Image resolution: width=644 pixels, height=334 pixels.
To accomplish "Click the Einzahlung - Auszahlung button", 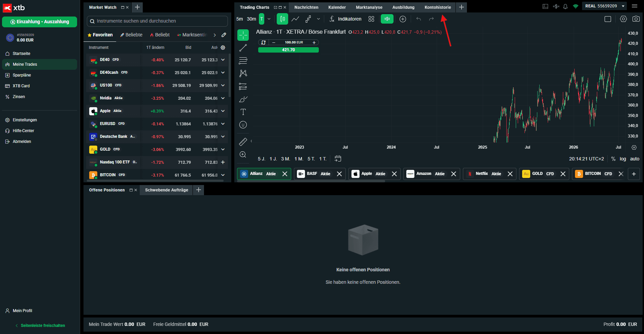I will (39, 22).
